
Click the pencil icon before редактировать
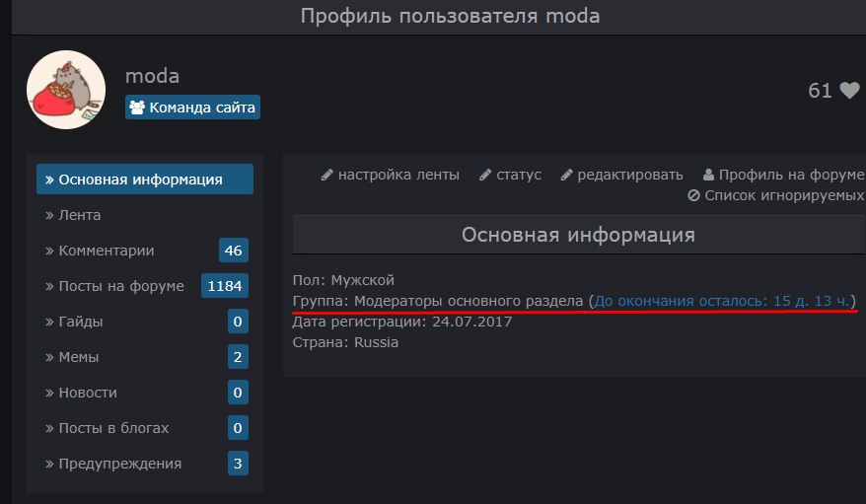567,175
